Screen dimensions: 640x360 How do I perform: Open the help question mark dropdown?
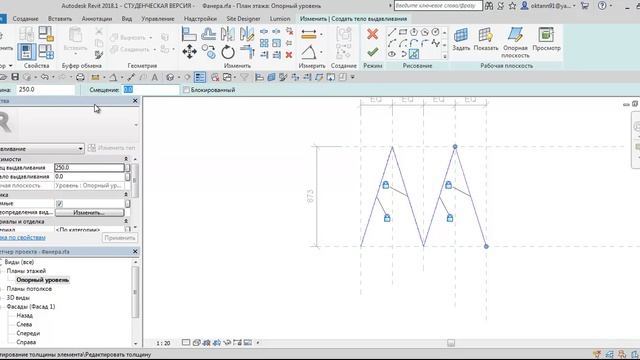pos(611,6)
